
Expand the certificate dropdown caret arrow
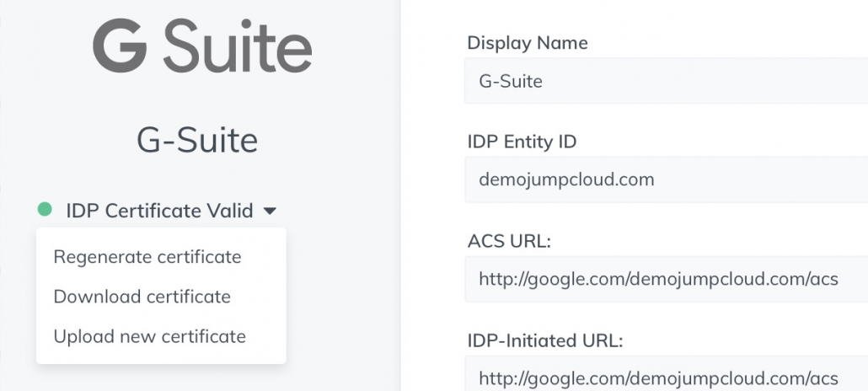[x=270, y=211]
